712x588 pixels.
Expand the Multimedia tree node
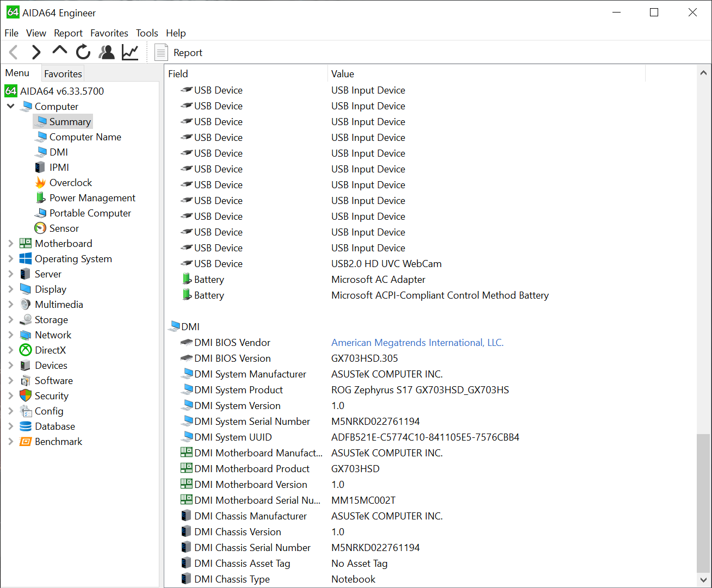tap(10, 305)
